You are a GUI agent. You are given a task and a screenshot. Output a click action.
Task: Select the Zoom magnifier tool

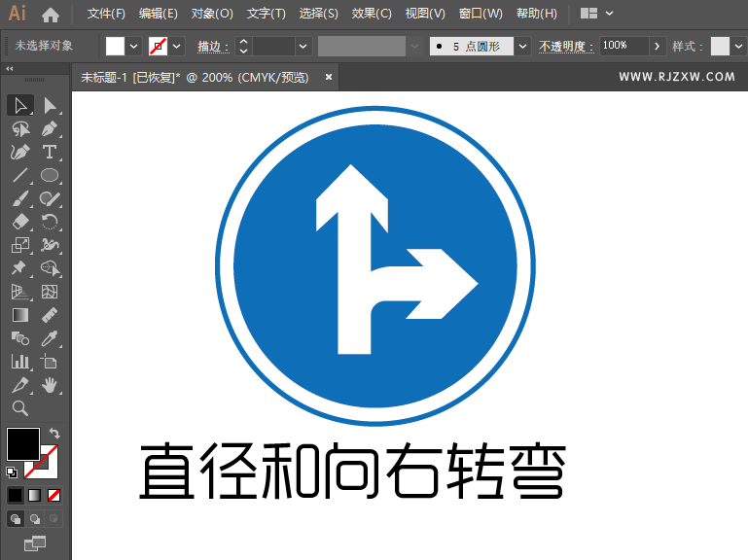[20, 408]
